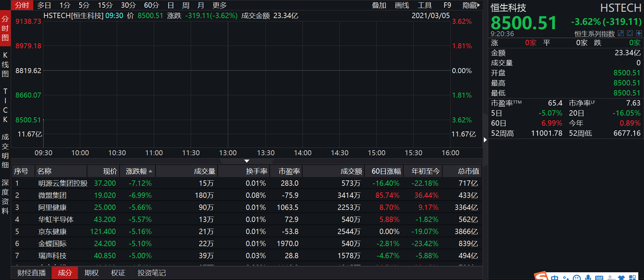Select 深度资料 in left sidebar
Screen dimensions: 644x280
tap(5, 197)
